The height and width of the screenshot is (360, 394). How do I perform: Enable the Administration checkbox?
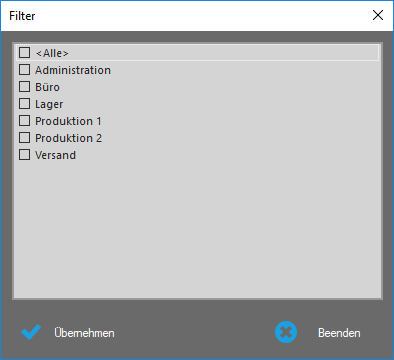pyautogui.click(x=24, y=70)
